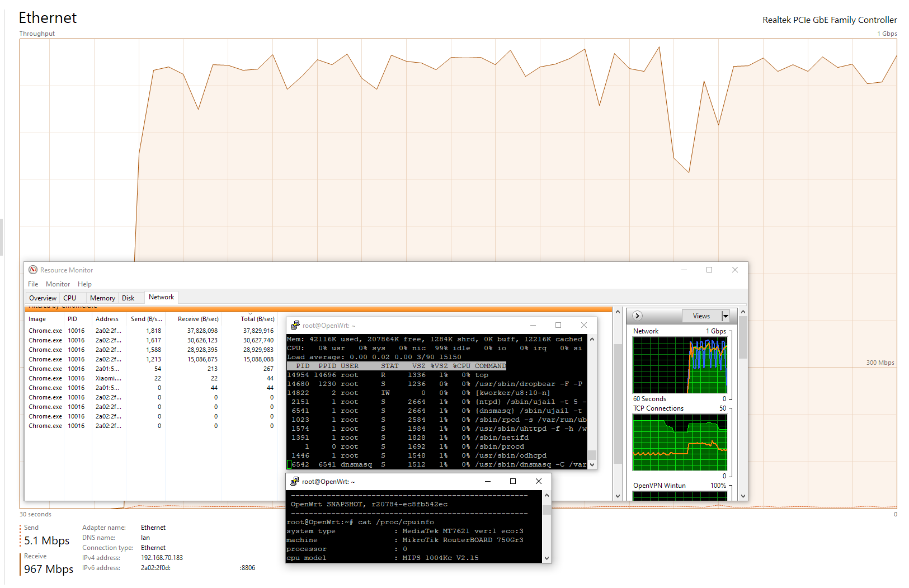Image resolution: width=909 pixels, height=588 pixels.
Task: Maximize the top PuTTY terminal window
Action: pos(558,325)
